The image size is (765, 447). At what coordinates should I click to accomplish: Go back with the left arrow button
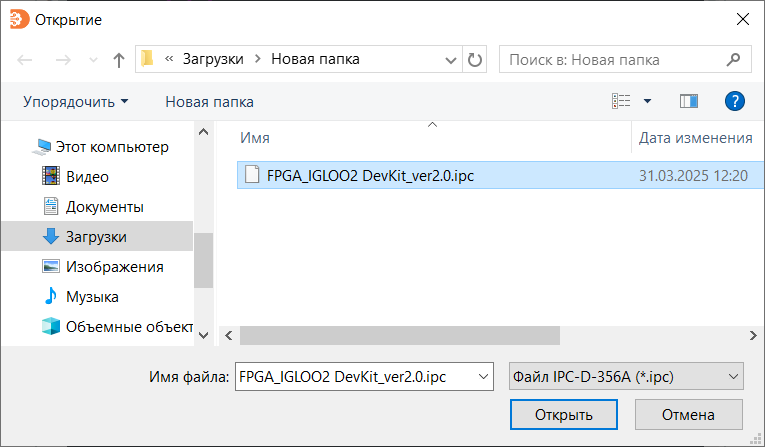[24, 60]
